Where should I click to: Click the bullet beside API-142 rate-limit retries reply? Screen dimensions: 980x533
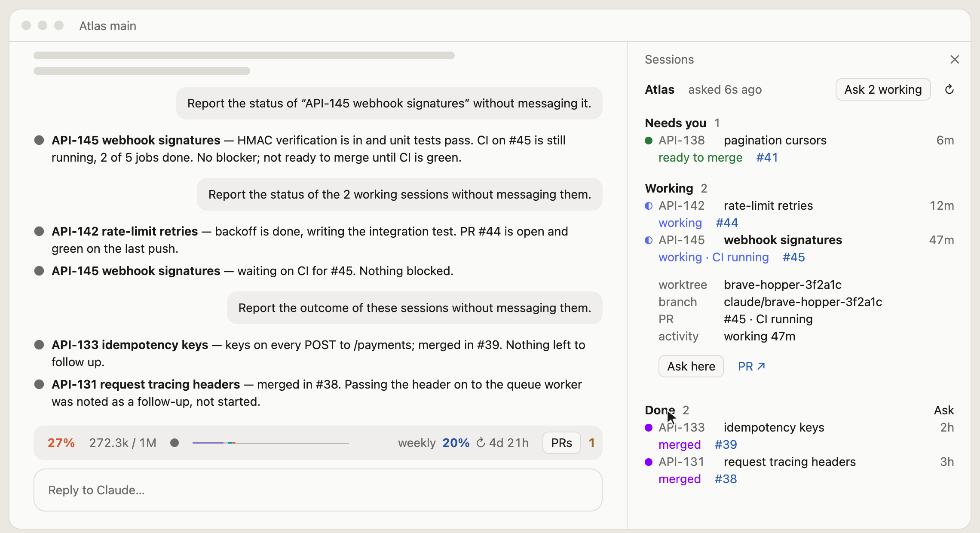coord(39,231)
